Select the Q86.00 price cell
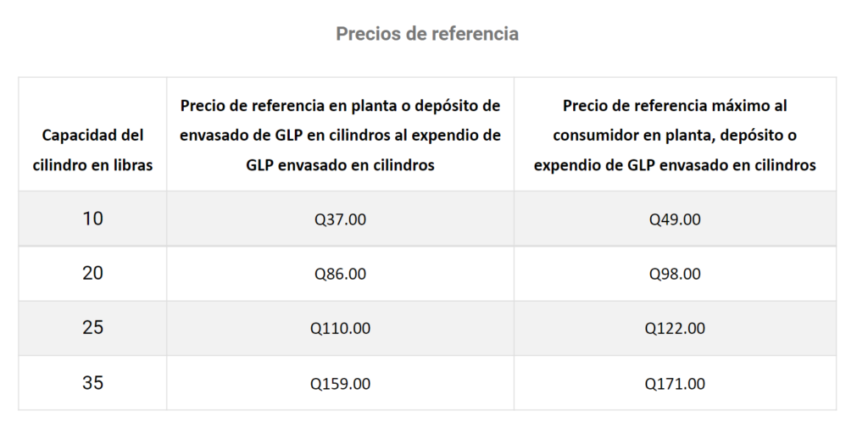Image resolution: width=868 pixels, height=433 pixels. click(340, 274)
